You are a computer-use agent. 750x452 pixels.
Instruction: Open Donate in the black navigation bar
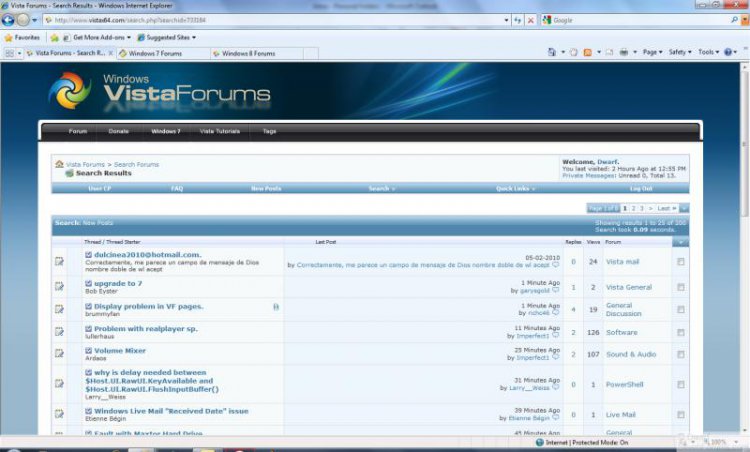click(x=118, y=131)
